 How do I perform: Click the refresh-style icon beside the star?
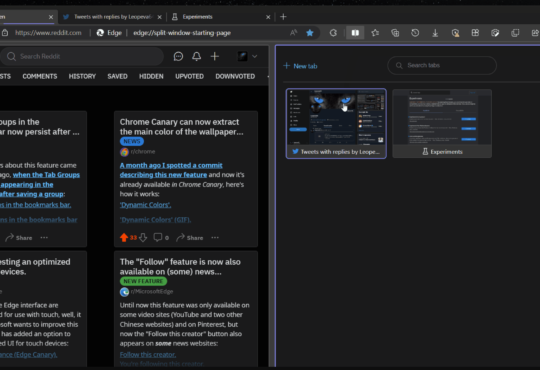[333, 33]
